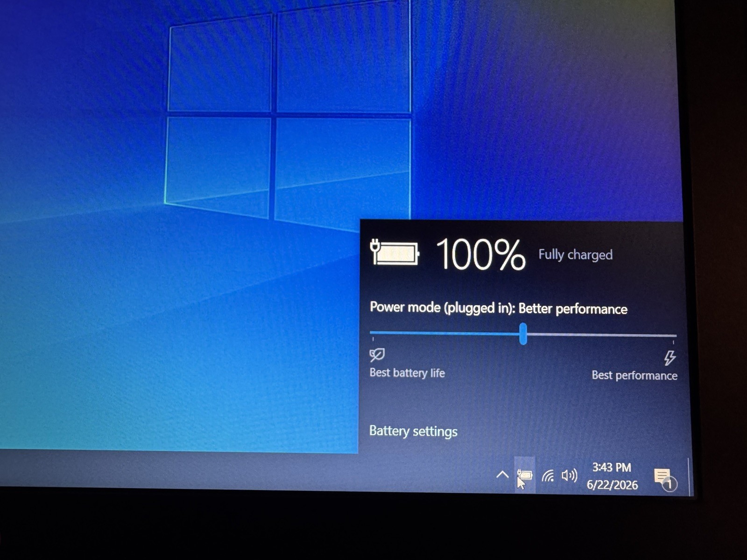Click the Show desktop sliver at taskbar end
The image size is (747, 560).
(x=690, y=477)
